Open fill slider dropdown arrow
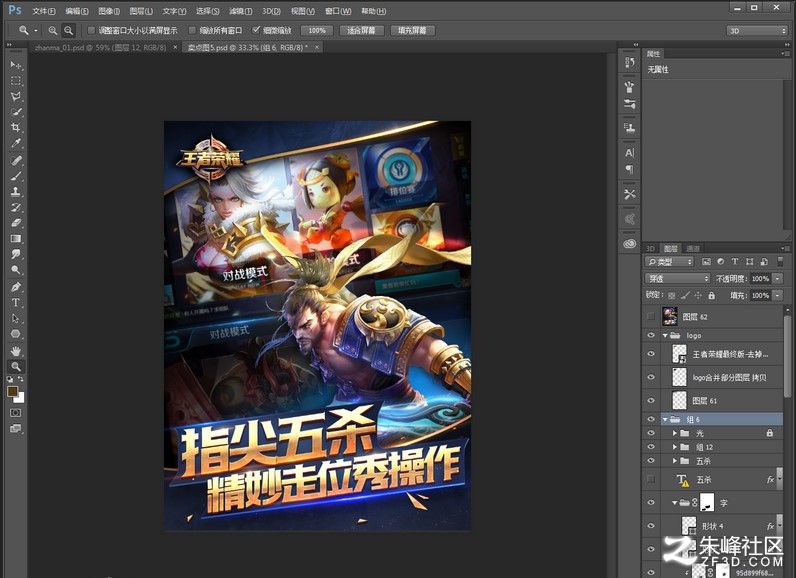The width and height of the screenshot is (796, 578). 777,295
